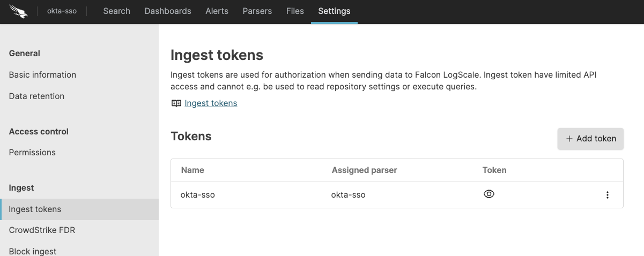Click the book icon beside Ingest tokens link

[x=176, y=103]
